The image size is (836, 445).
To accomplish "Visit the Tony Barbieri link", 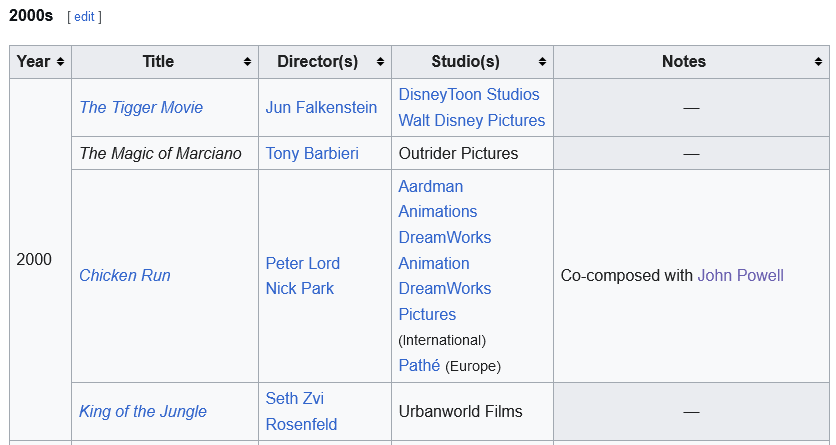I will 312,154.
